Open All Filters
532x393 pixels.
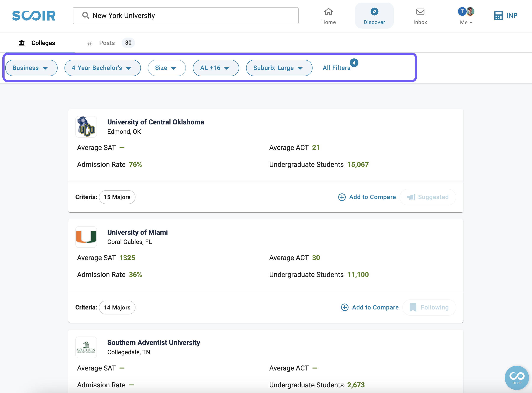(336, 68)
